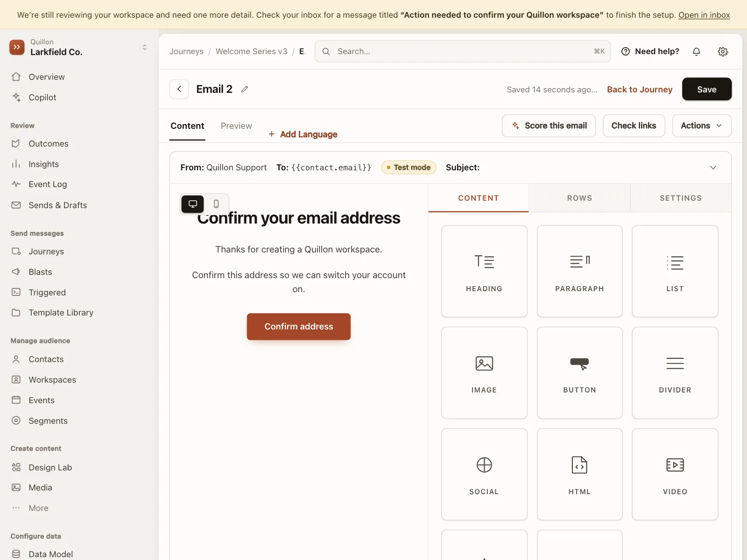Switch to the Preview tab
747x560 pixels.
pos(236,126)
